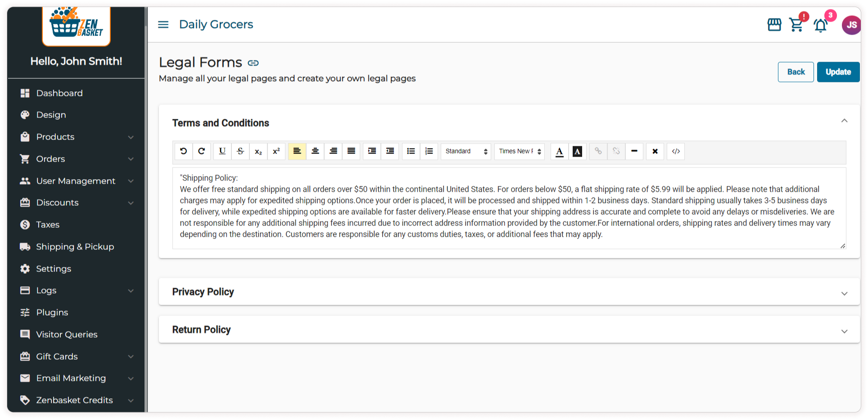Open the Times New Roman font dropdown
868x420 pixels.
pyautogui.click(x=520, y=151)
